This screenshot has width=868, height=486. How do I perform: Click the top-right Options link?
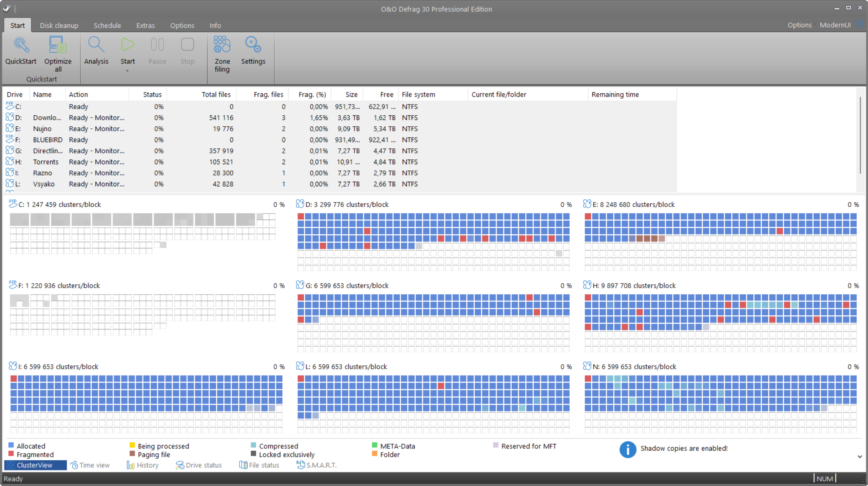tap(799, 25)
